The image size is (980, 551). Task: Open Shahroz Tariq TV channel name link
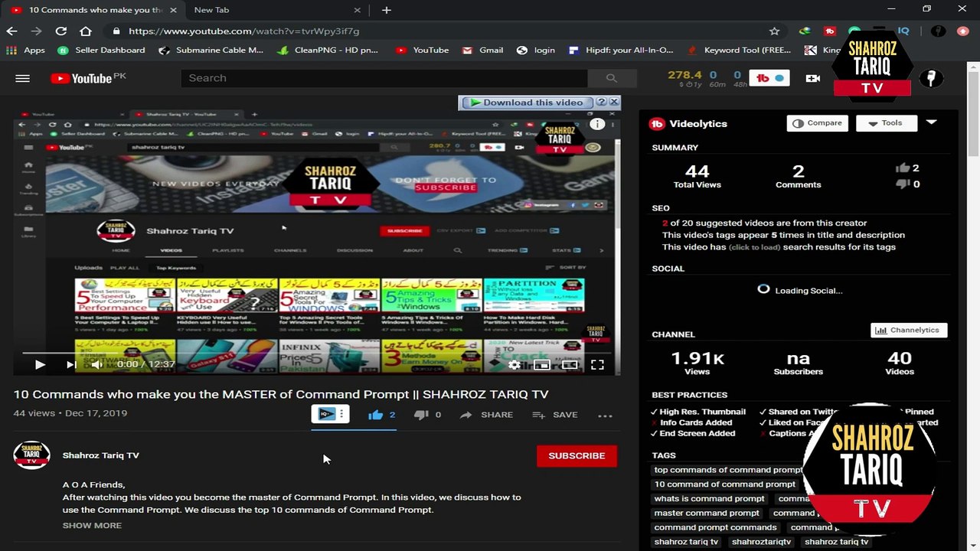[x=101, y=455]
